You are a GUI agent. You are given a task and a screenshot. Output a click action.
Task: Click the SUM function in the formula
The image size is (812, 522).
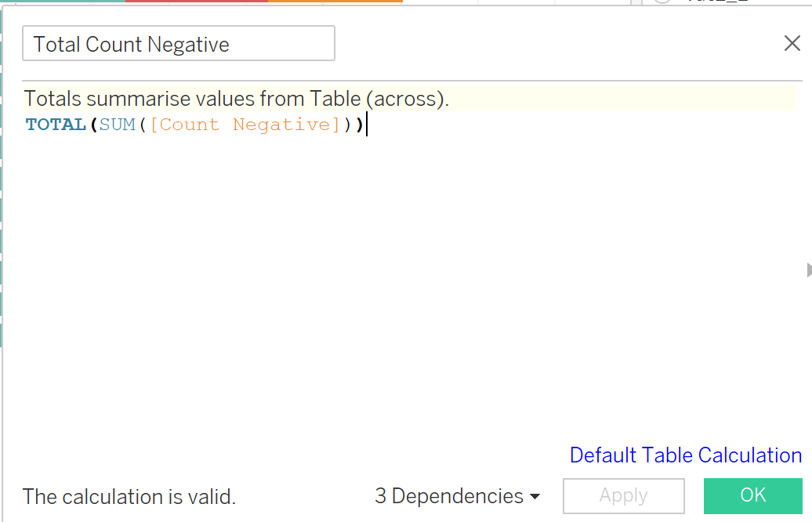pyautogui.click(x=118, y=125)
